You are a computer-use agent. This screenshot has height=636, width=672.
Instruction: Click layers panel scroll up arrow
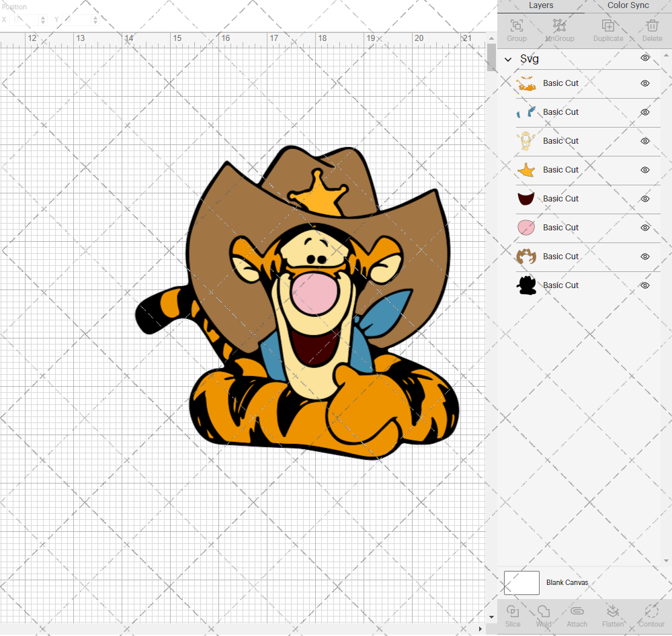click(x=665, y=56)
